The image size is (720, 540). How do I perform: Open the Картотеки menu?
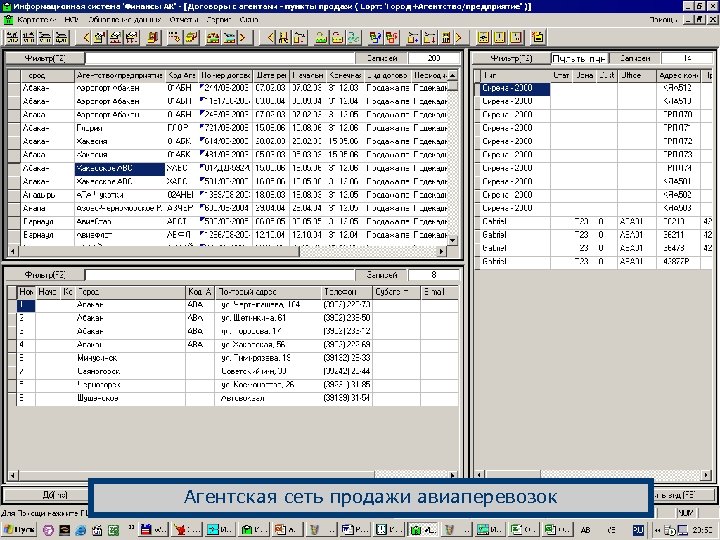37,20
